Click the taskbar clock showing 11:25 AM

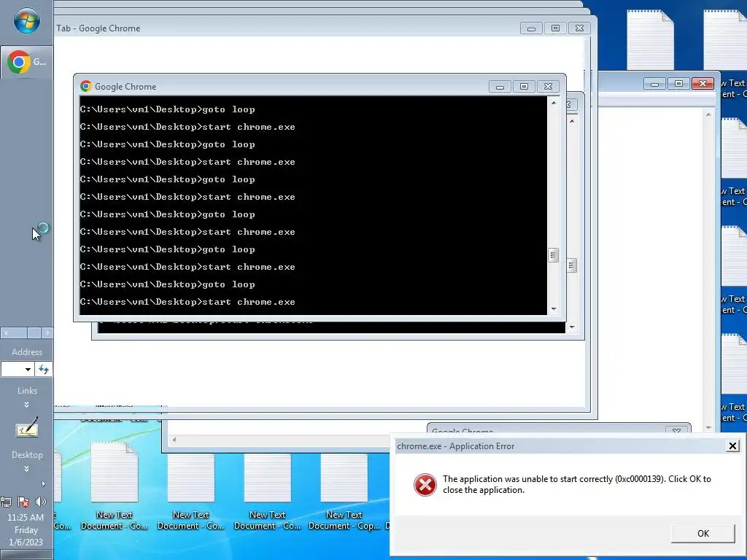tap(26, 517)
